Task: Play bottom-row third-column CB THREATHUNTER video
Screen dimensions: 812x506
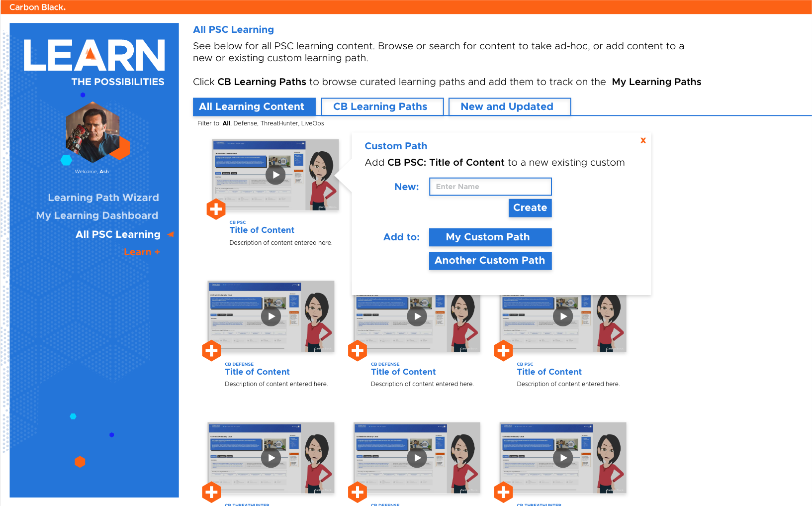Action: 563,458
